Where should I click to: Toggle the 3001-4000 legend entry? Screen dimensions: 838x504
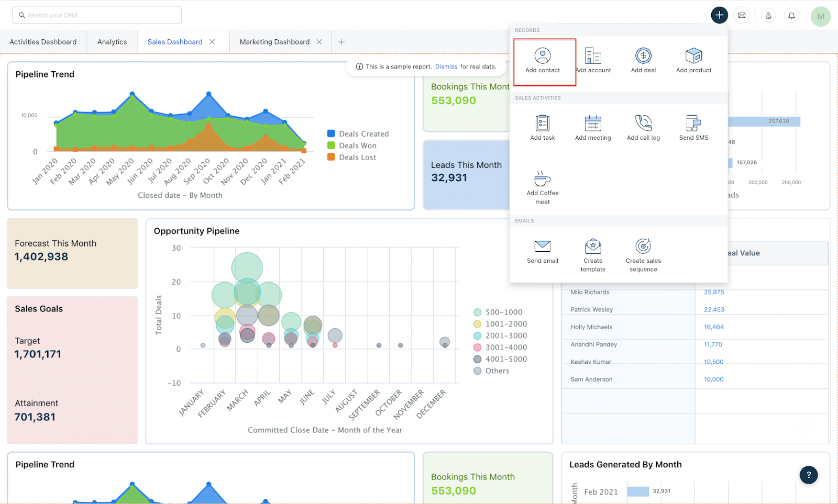click(x=500, y=347)
